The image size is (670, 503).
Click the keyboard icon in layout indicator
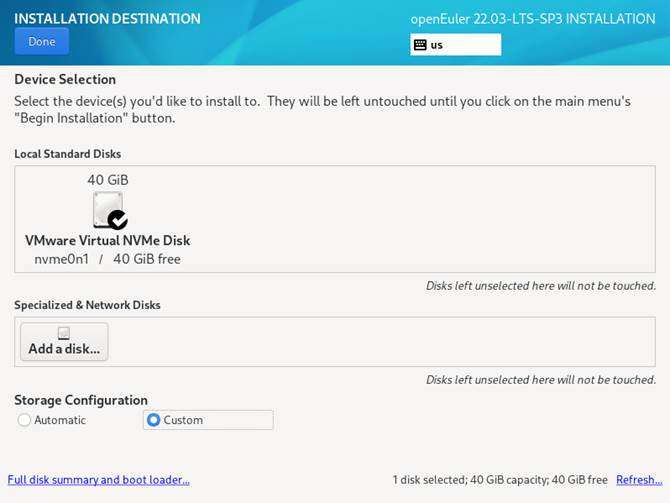(420, 45)
